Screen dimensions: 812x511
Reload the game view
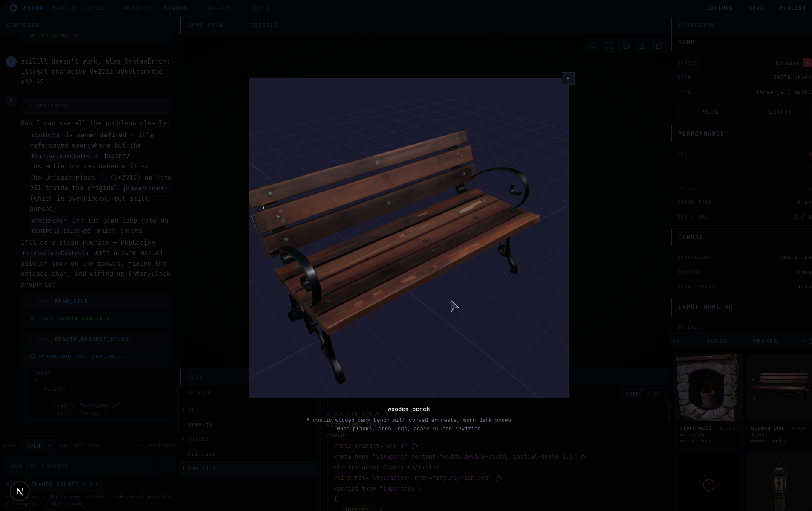pos(592,46)
